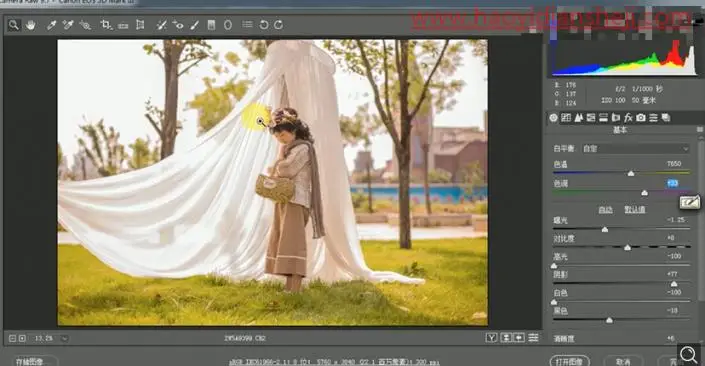The width and height of the screenshot is (705, 366).
Task: Click the Cancel button
Action: point(623,362)
